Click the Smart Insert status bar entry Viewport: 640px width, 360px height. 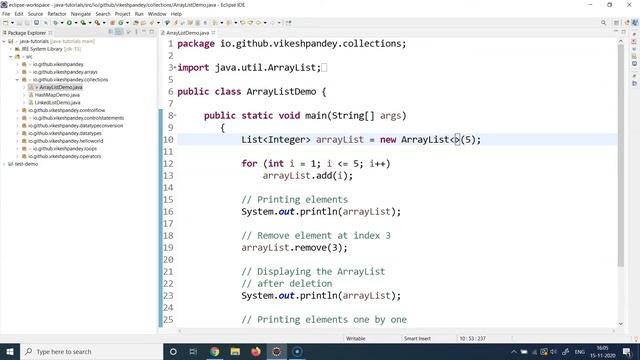coord(417,338)
